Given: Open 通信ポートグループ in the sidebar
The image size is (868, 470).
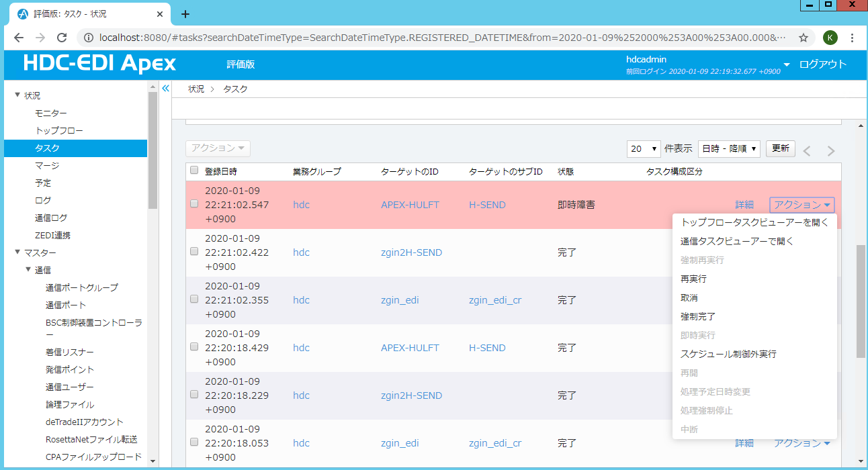Looking at the screenshot, I should click(82, 287).
